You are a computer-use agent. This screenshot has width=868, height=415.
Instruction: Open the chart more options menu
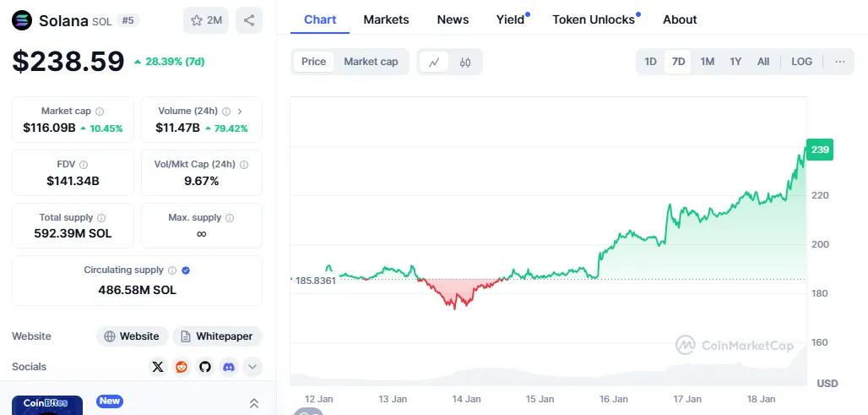[x=839, y=62]
